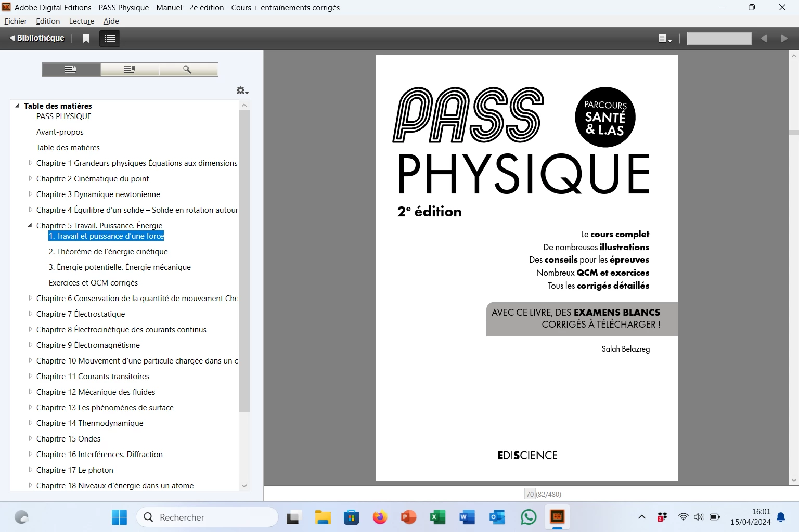Toggle the navigation panel list button
The image size is (799, 532).
click(110, 38)
